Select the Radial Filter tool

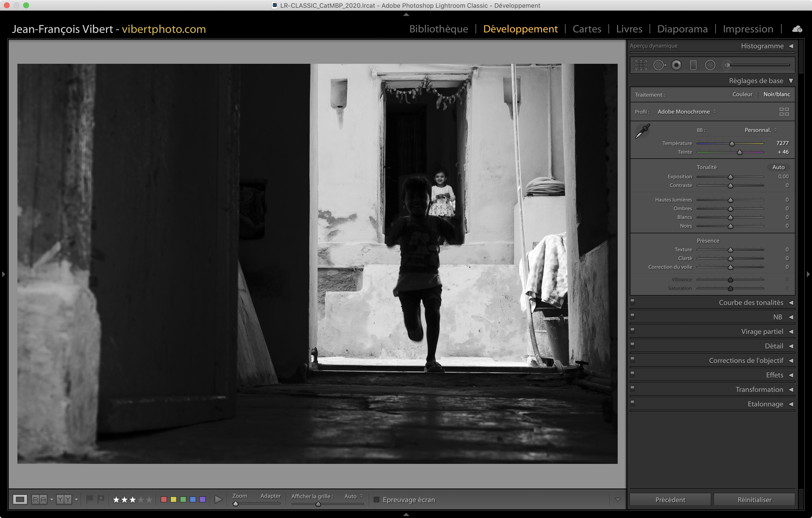[x=710, y=65]
